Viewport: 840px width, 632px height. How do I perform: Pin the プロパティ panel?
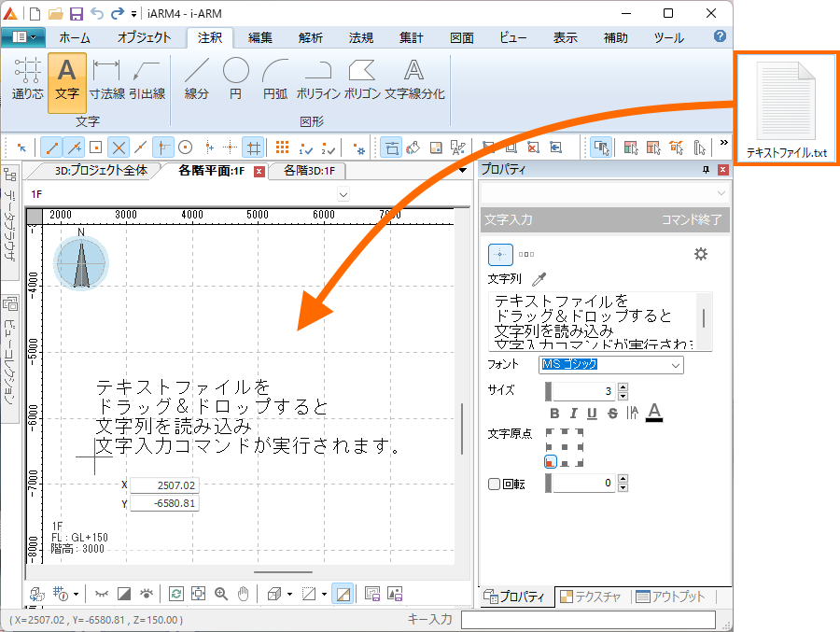tap(706, 170)
